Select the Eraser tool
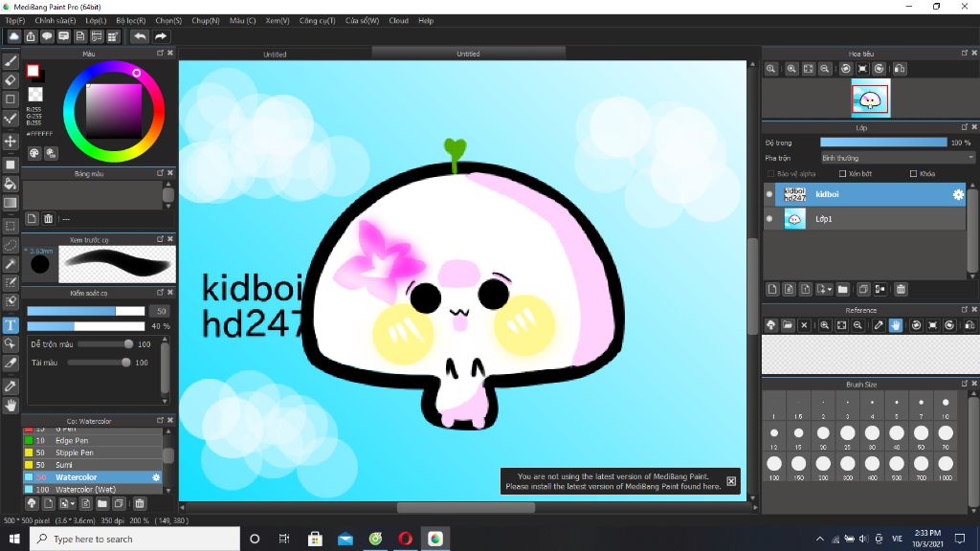 tap(11, 80)
